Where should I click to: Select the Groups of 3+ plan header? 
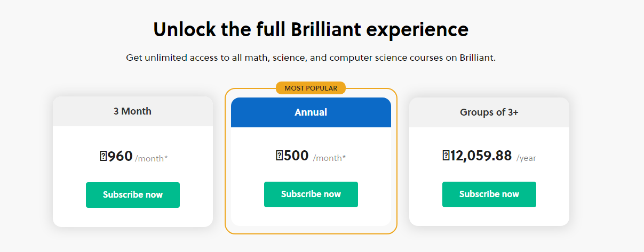pyautogui.click(x=489, y=112)
